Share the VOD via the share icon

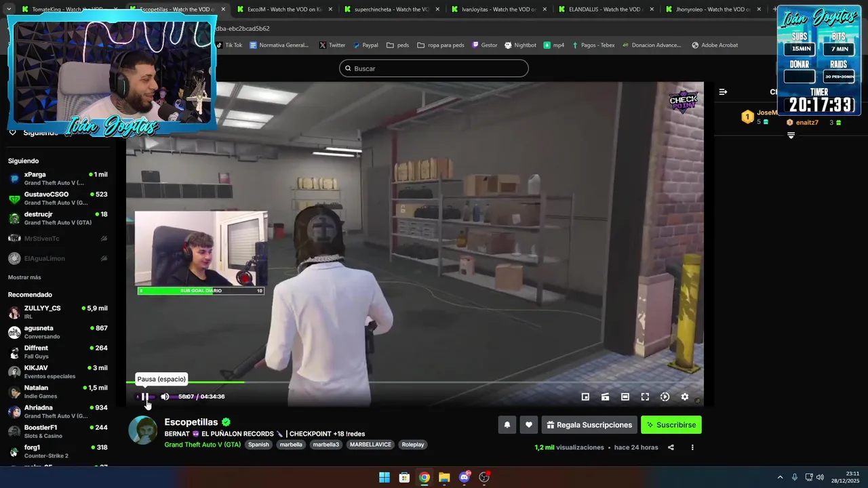pyautogui.click(x=671, y=447)
